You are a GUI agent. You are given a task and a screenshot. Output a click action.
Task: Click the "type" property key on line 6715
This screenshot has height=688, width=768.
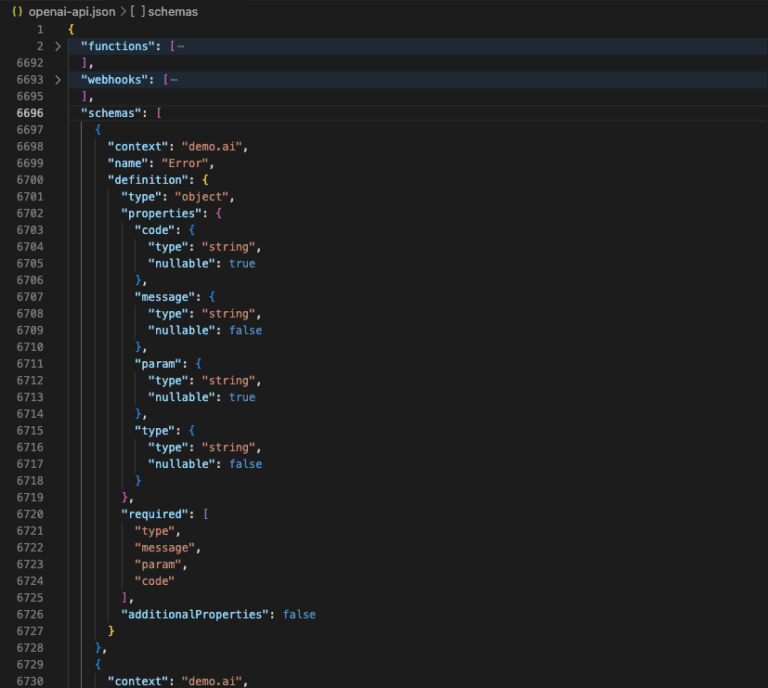pyautogui.click(x=155, y=431)
